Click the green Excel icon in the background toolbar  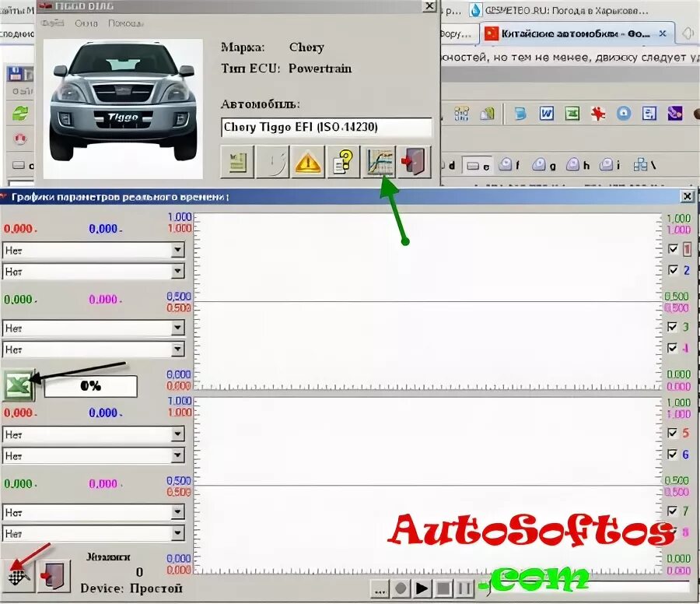(x=572, y=114)
